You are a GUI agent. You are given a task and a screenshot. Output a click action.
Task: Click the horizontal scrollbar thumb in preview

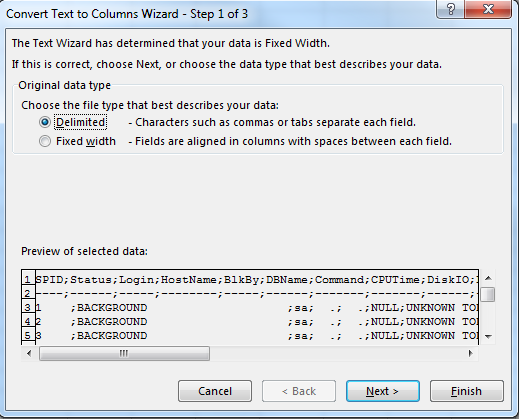click(124, 353)
